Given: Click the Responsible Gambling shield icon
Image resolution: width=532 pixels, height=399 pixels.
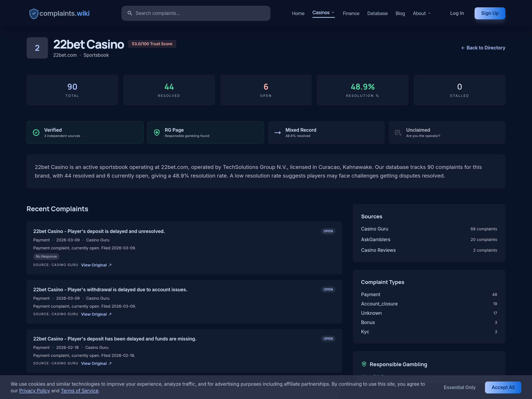Looking at the screenshot, I should [364, 364].
